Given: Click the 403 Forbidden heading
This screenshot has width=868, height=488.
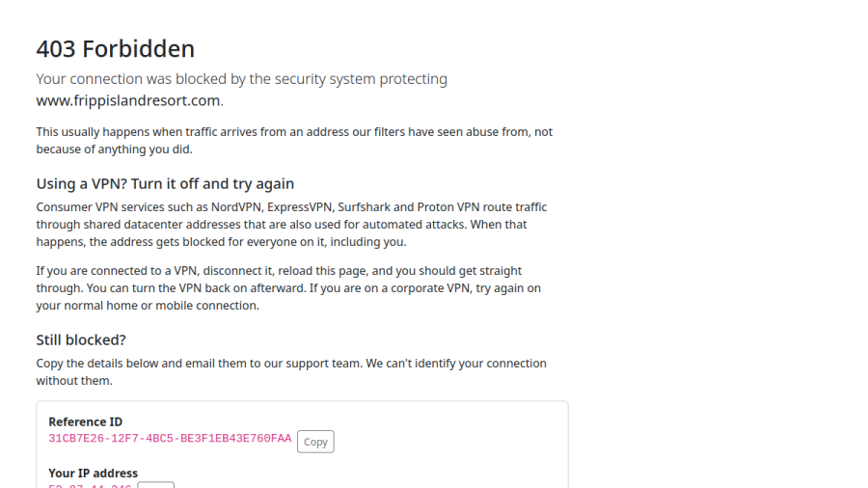Looking at the screenshot, I should coord(116,48).
